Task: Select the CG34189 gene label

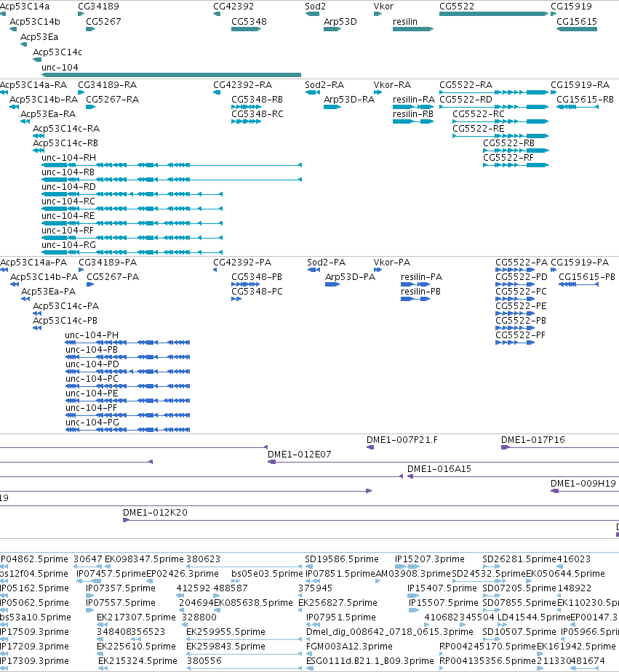Action: click(99, 7)
